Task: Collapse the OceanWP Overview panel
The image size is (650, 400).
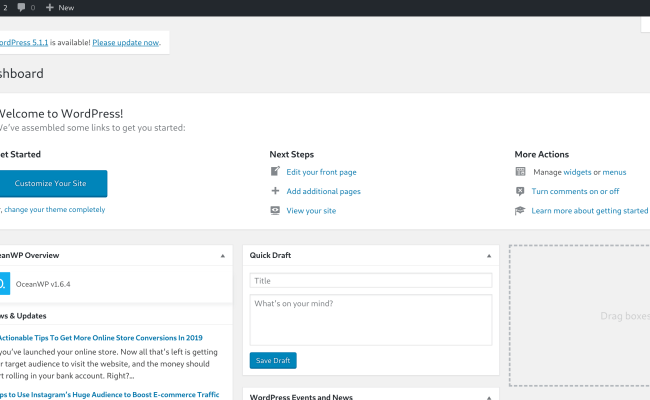Action: [223, 256]
